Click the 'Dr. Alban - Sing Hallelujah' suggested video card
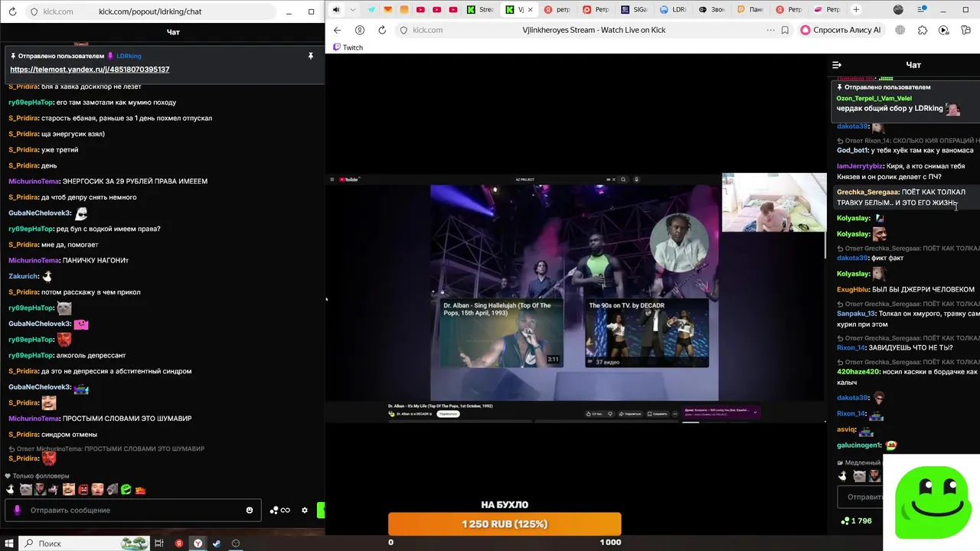Screen dimensions: 980x551 click(x=501, y=333)
